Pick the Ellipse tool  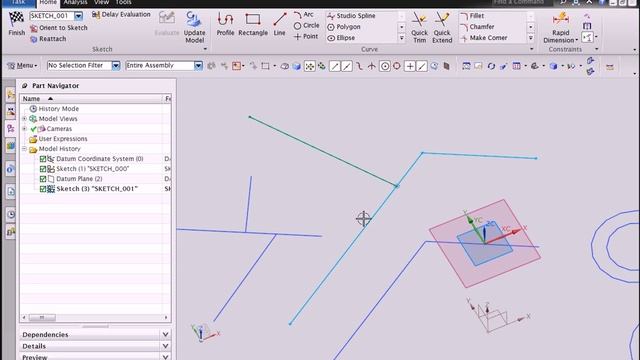pyautogui.click(x=341, y=38)
